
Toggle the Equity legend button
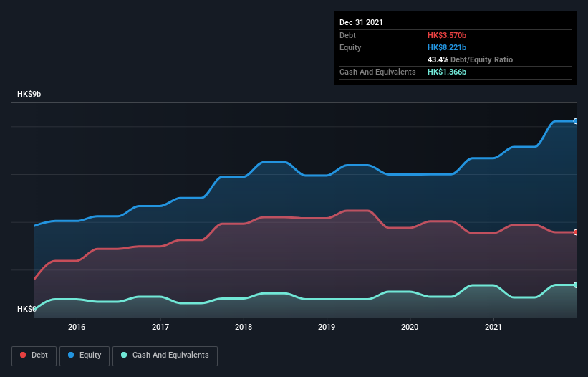point(85,355)
